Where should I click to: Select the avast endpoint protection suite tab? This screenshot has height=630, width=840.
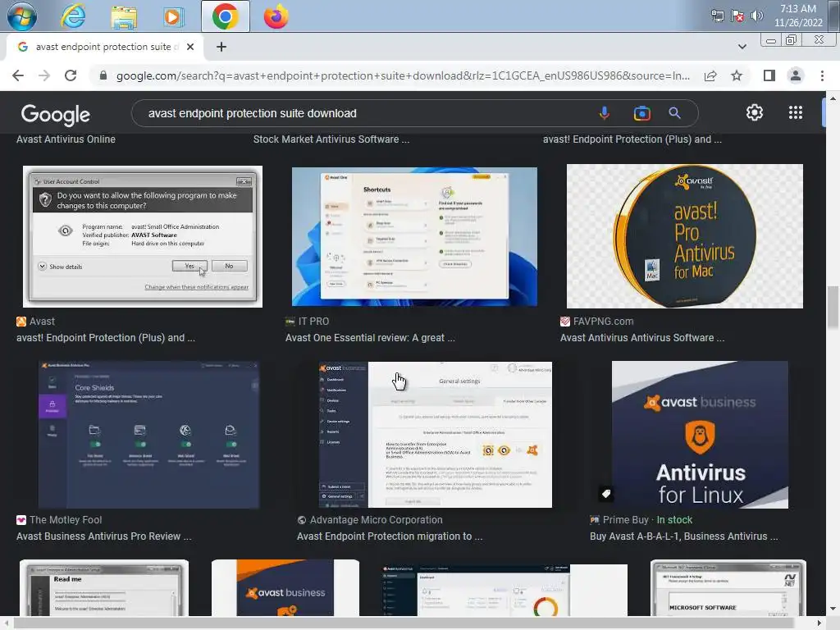[x=104, y=47]
